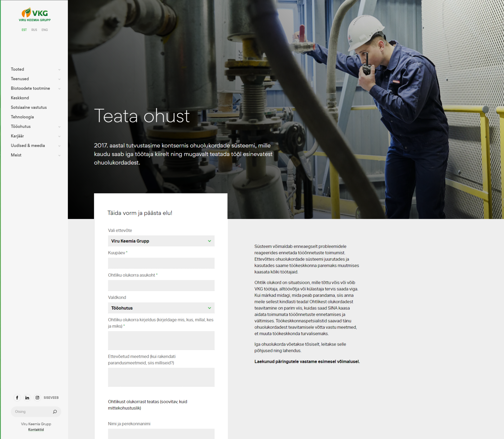Screen dimensions: 504x439
Task: Expand the Meist submenu arrow
Action: coord(59,155)
